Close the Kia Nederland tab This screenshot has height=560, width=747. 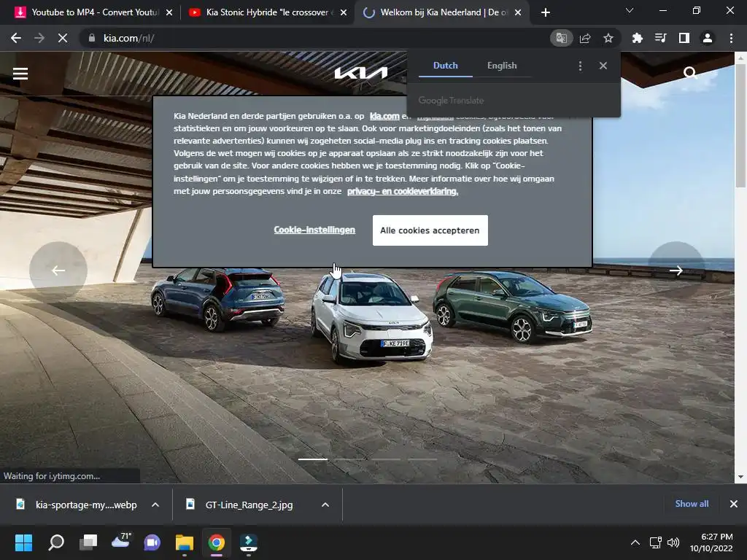[518, 12]
